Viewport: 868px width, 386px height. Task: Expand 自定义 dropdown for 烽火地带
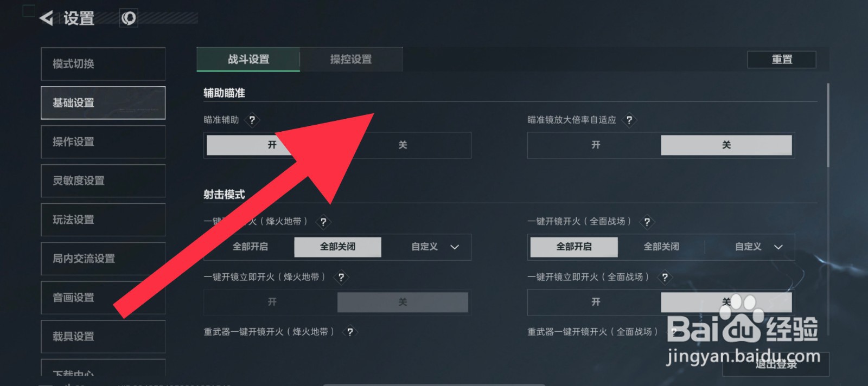(x=435, y=247)
